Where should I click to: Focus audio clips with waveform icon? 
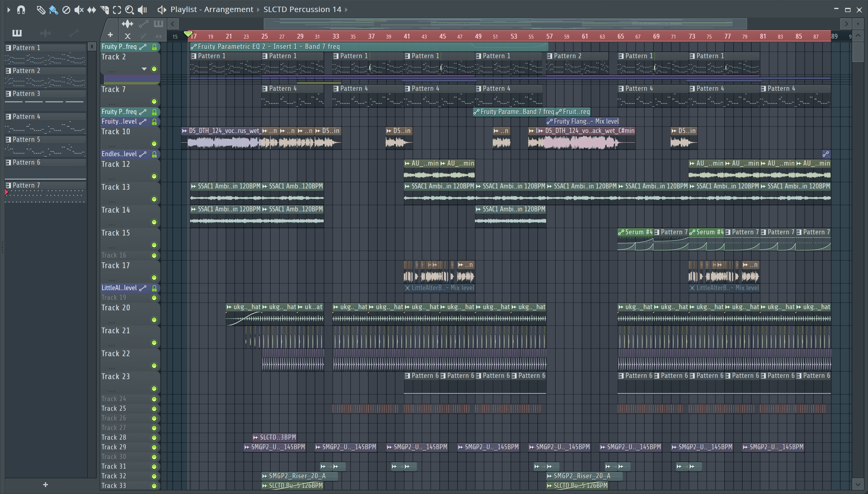pos(127,24)
